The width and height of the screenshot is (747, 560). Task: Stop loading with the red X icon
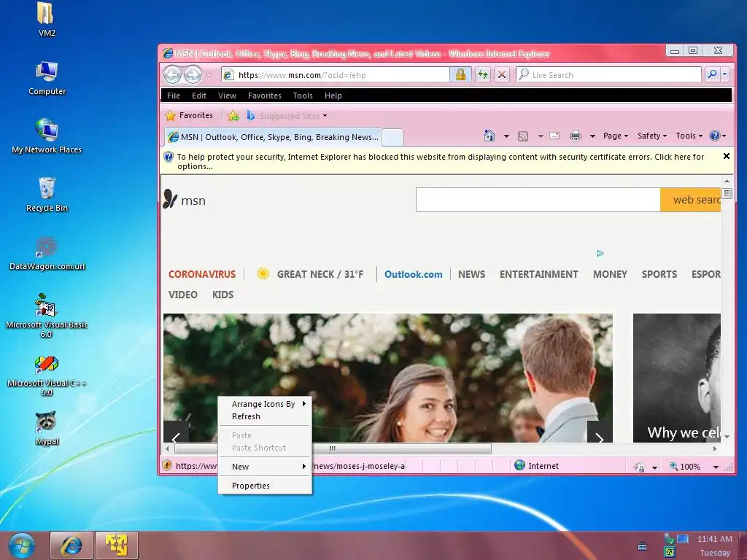(502, 74)
